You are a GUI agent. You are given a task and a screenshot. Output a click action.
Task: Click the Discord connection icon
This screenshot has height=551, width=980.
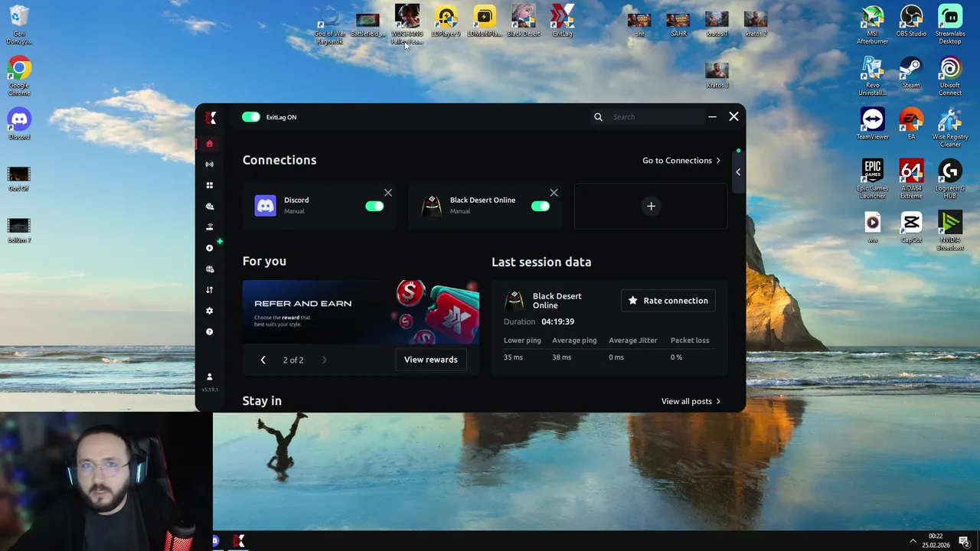265,206
